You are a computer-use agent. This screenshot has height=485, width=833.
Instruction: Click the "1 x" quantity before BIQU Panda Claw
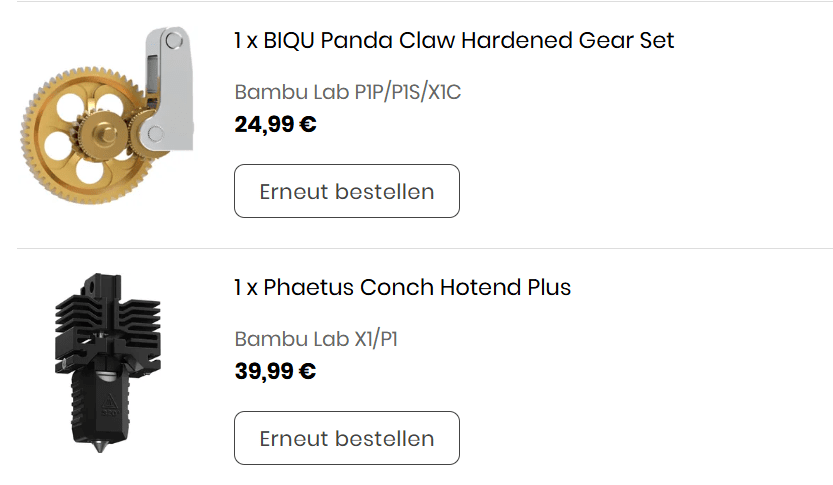[246, 41]
